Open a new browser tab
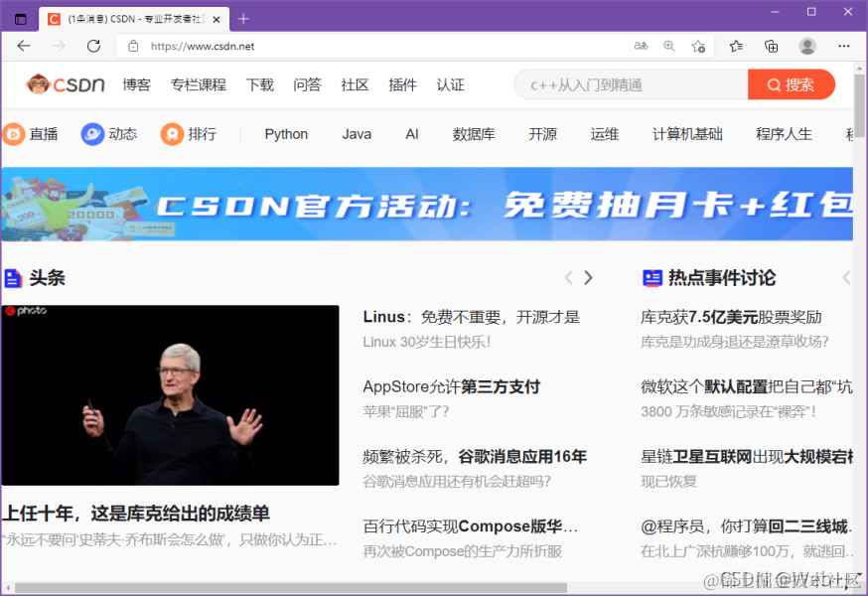868x597 pixels. pos(243,20)
